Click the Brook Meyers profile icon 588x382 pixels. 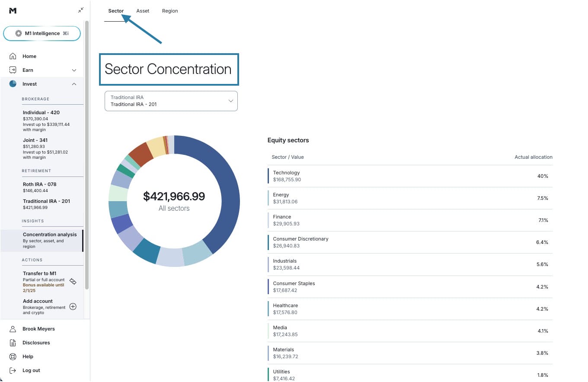(x=13, y=329)
